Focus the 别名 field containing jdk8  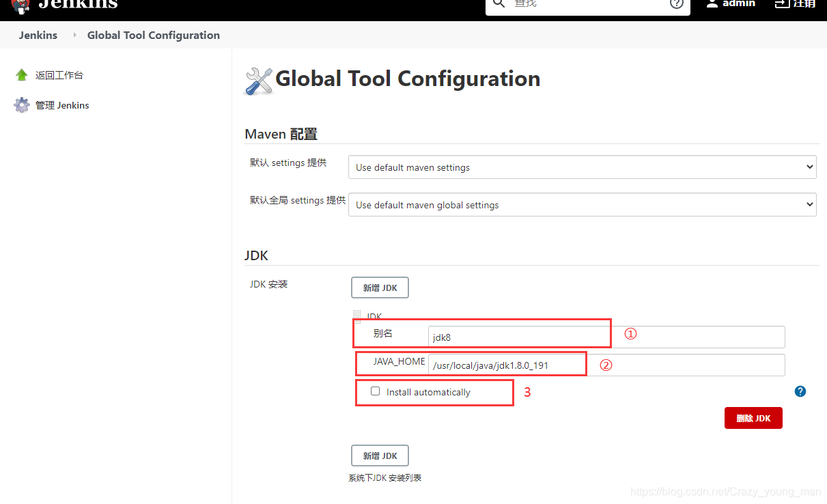606,337
